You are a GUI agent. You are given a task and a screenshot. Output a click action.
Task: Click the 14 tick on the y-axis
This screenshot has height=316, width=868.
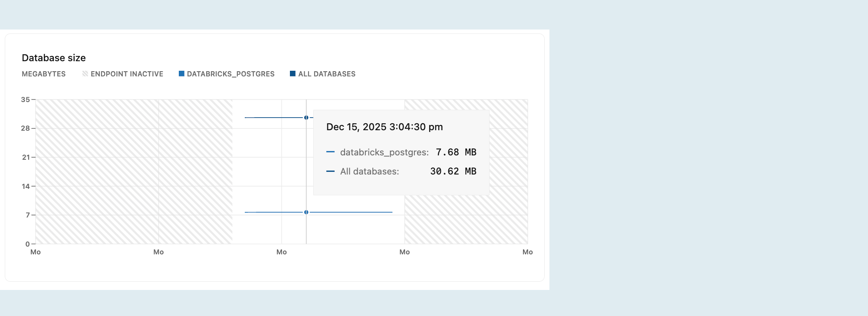coord(26,186)
